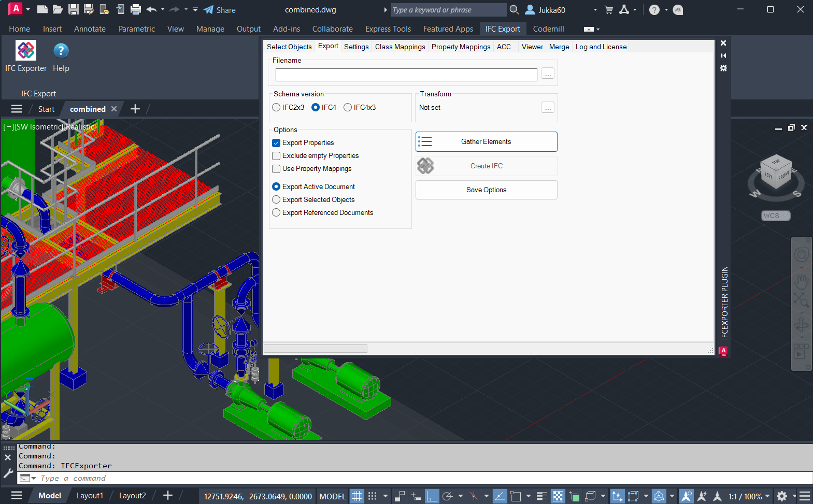The image size is (813, 504).
Task: Click the Gather Elements button
Action: point(487,141)
